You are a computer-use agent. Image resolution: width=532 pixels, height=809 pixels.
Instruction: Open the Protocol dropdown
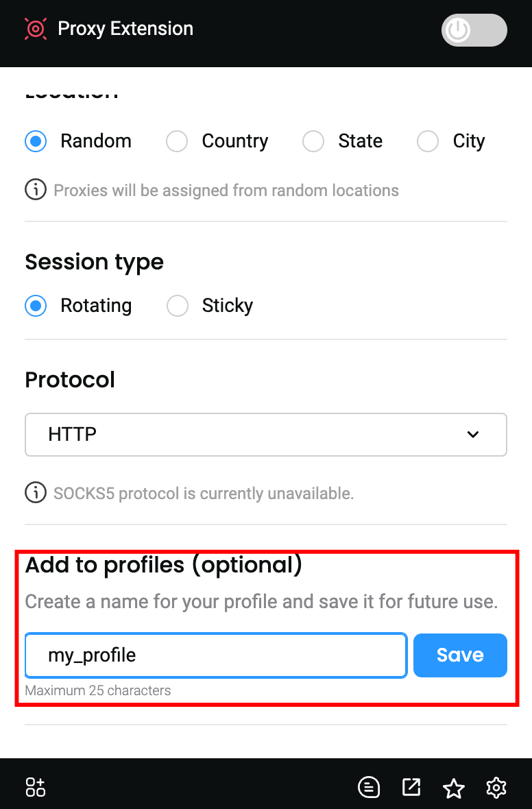265,435
